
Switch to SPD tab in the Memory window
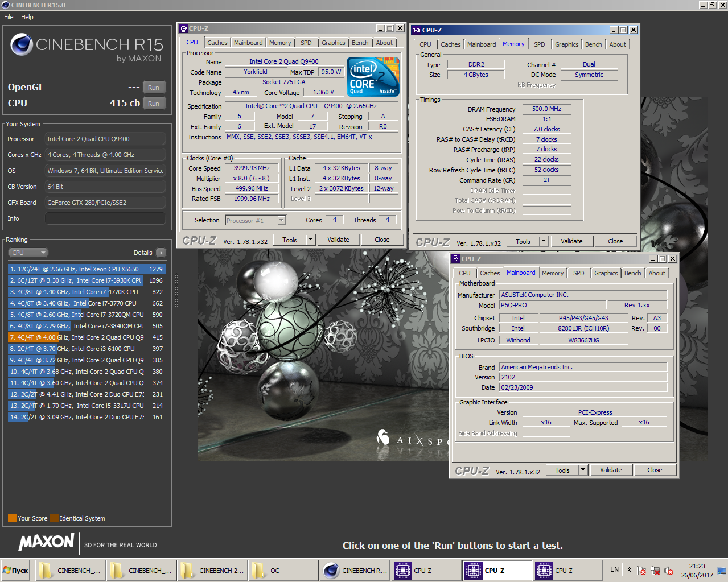tap(540, 44)
